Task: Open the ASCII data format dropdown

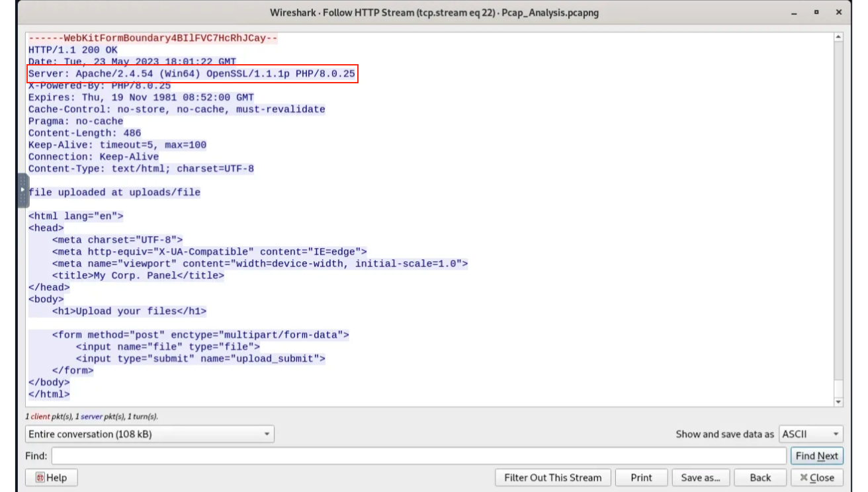Action: (x=811, y=434)
